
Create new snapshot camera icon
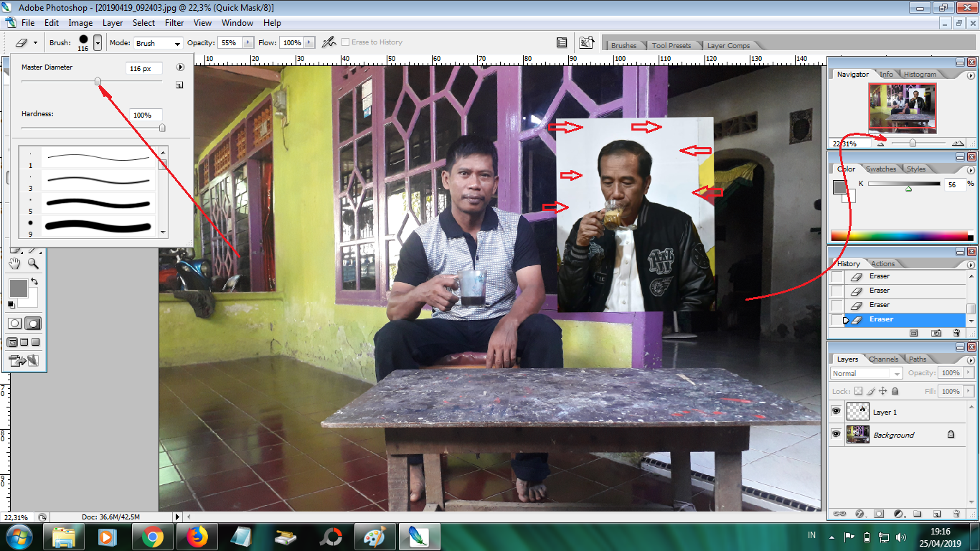[936, 333]
